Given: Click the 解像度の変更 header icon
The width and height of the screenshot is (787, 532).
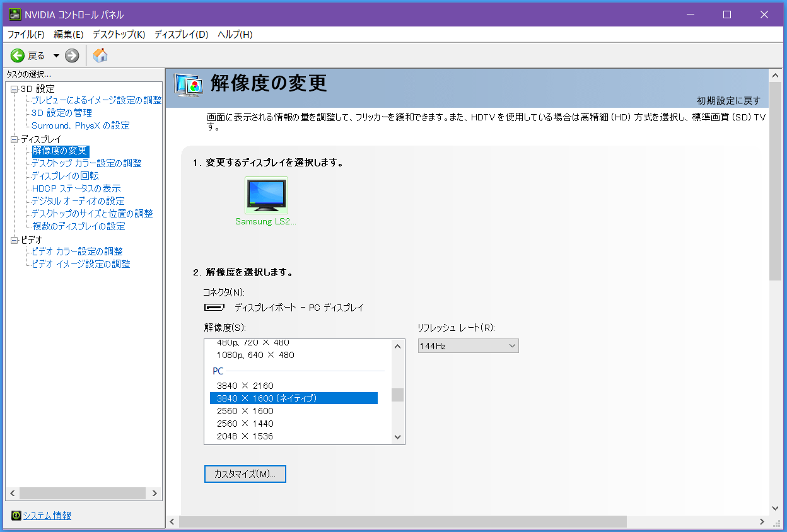Looking at the screenshot, I should pos(188,84).
